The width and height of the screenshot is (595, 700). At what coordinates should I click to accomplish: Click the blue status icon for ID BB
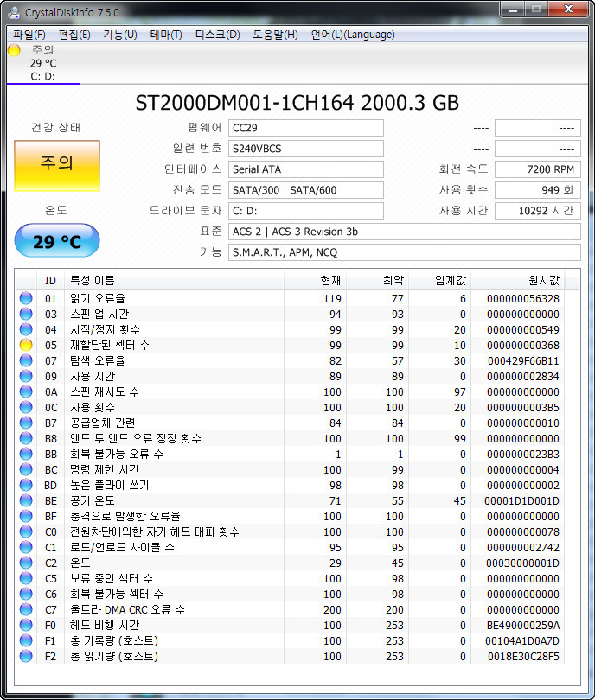click(26, 454)
